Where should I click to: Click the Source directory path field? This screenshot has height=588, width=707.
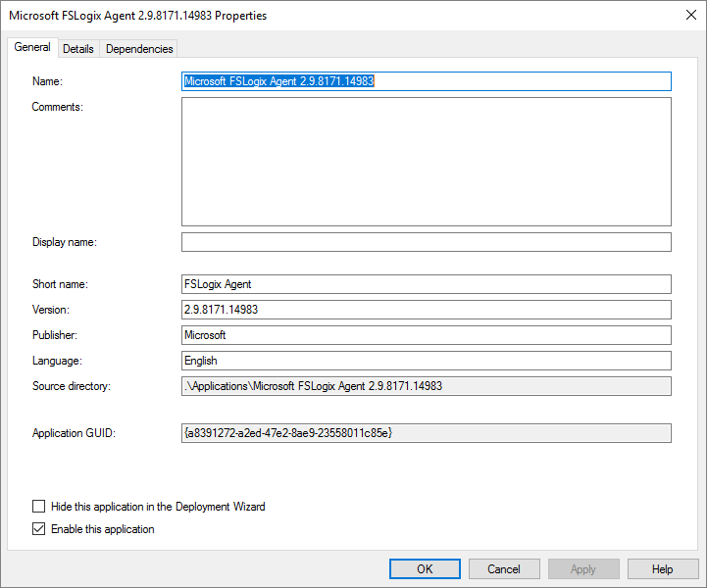click(x=426, y=386)
